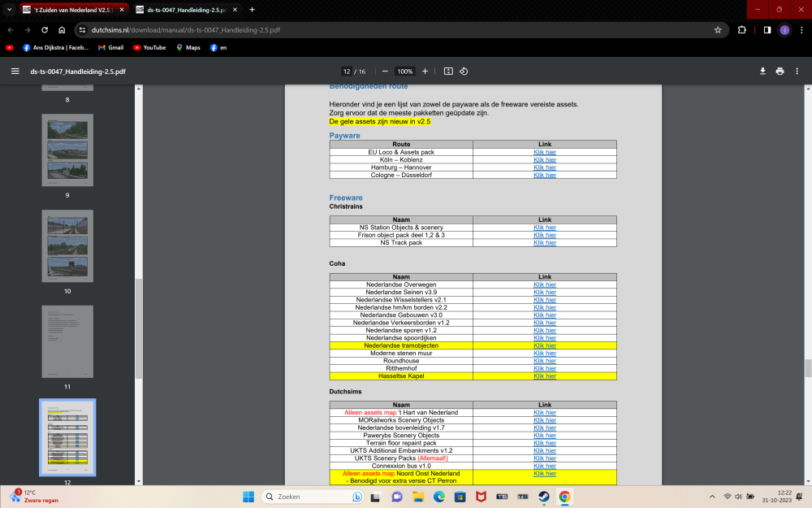This screenshot has height=508, width=812.
Task: Rotate the PDF page counterclockwise
Action: (x=464, y=71)
